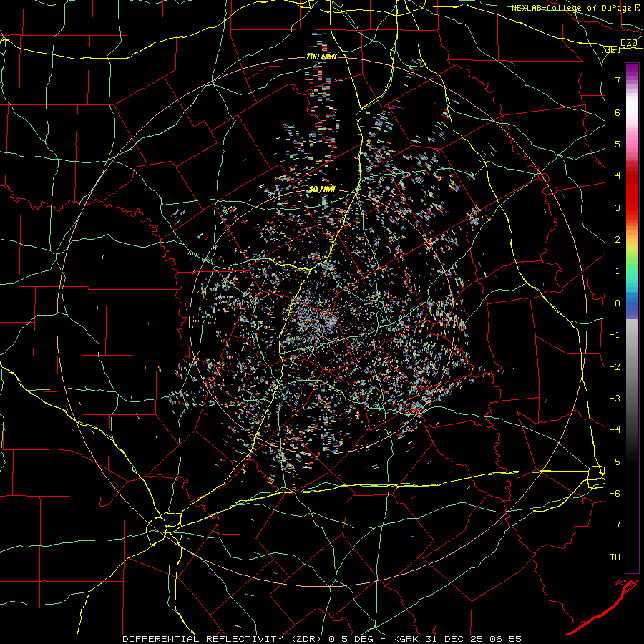Click the Differential Reflectivity product caption
This screenshot has height=644, width=644.
321,639
